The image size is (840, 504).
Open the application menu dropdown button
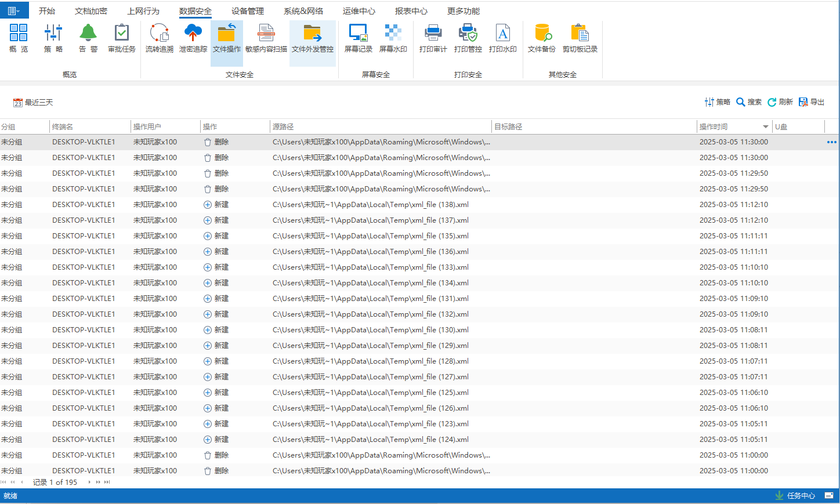click(x=14, y=10)
